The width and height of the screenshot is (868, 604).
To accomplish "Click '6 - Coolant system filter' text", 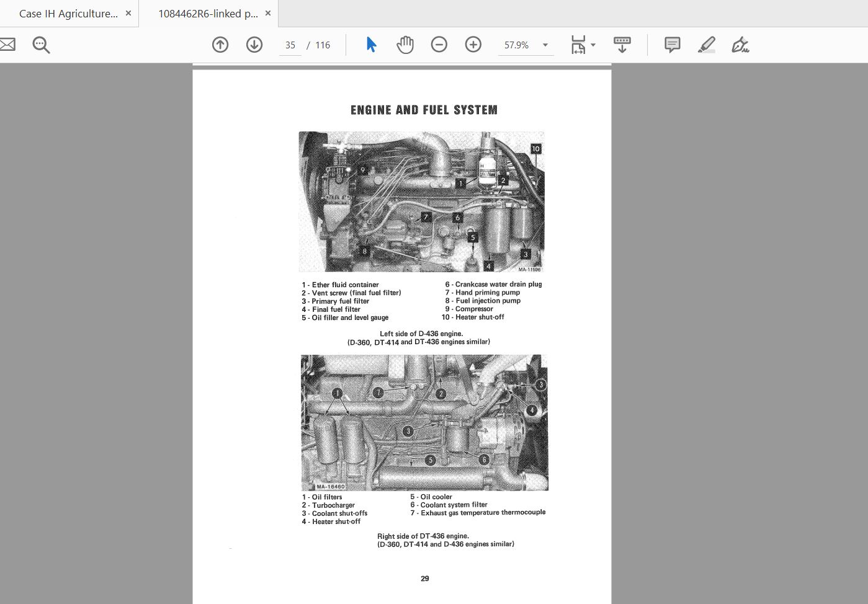I will pyautogui.click(x=449, y=505).
